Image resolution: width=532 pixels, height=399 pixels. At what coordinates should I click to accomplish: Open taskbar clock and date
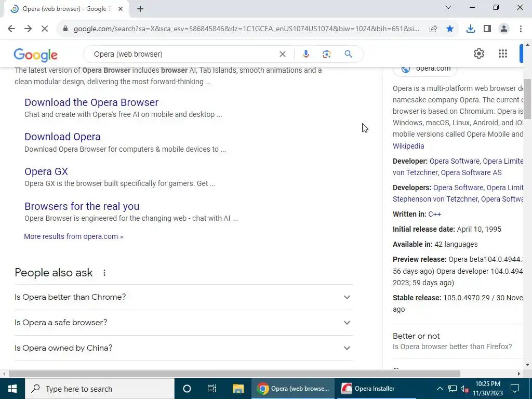point(487,389)
